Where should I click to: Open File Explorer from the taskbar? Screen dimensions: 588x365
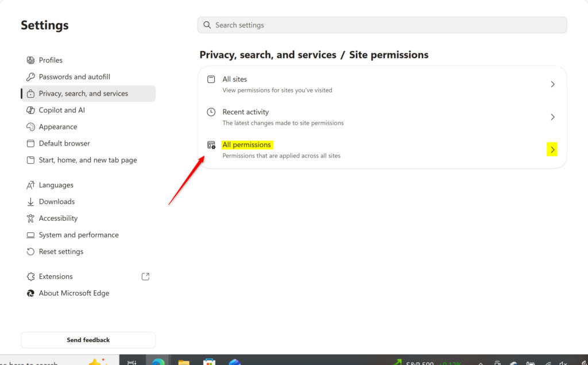pos(184,361)
